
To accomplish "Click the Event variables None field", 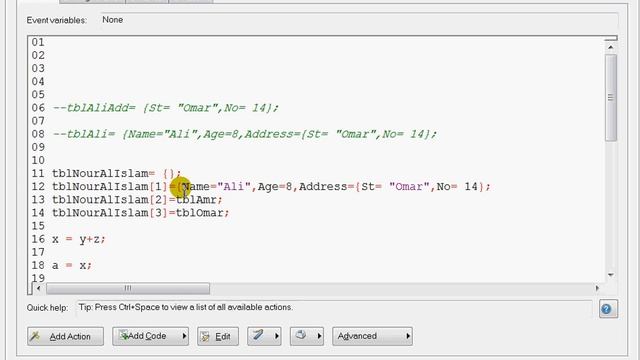I will [359, 20].
